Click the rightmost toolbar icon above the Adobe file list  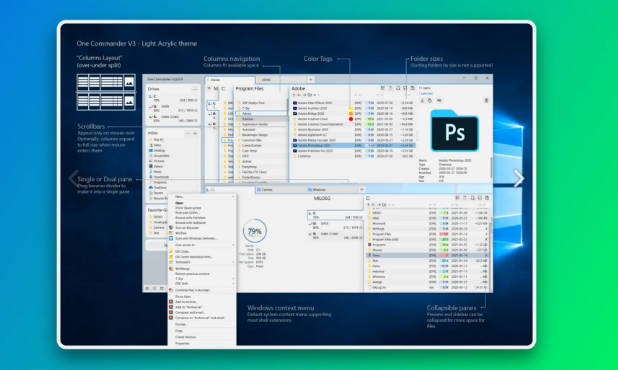(x=412, y=88)
